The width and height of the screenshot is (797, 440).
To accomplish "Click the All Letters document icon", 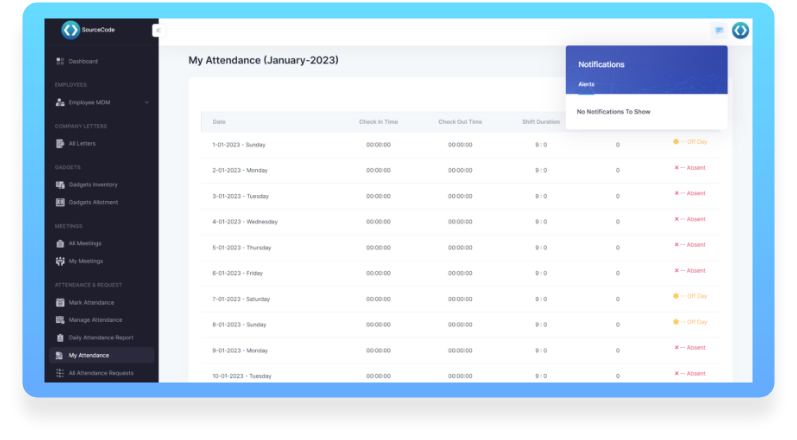I will (60, 144).
